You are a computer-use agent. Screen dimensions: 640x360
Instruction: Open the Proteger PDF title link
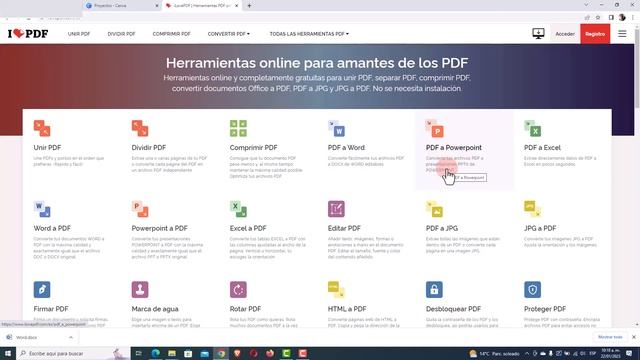pyautogui.click(x=545, y=309)
